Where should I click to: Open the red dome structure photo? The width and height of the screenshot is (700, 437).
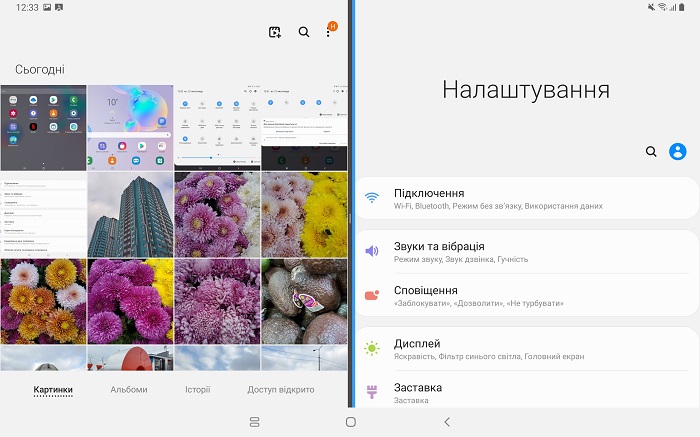tap(130, 358)
